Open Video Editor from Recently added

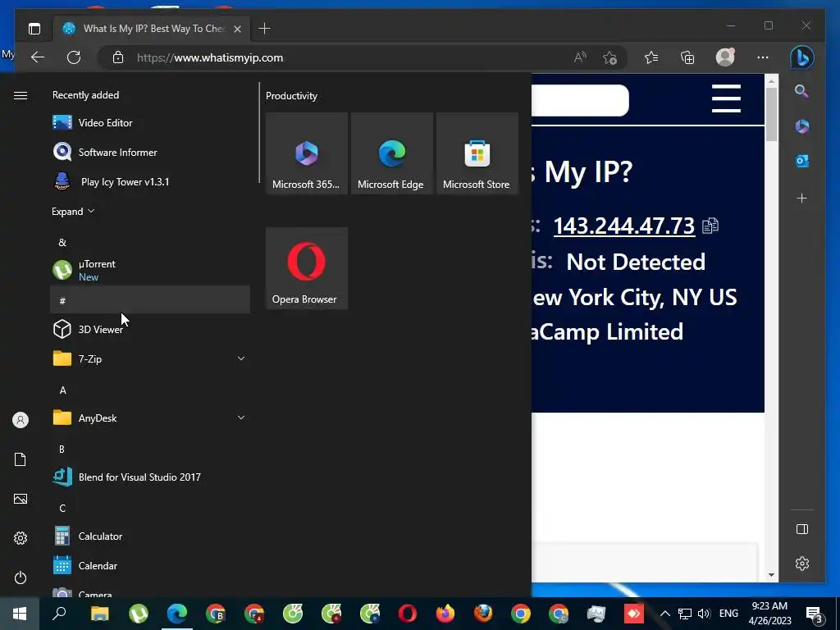tap(150, 123)
